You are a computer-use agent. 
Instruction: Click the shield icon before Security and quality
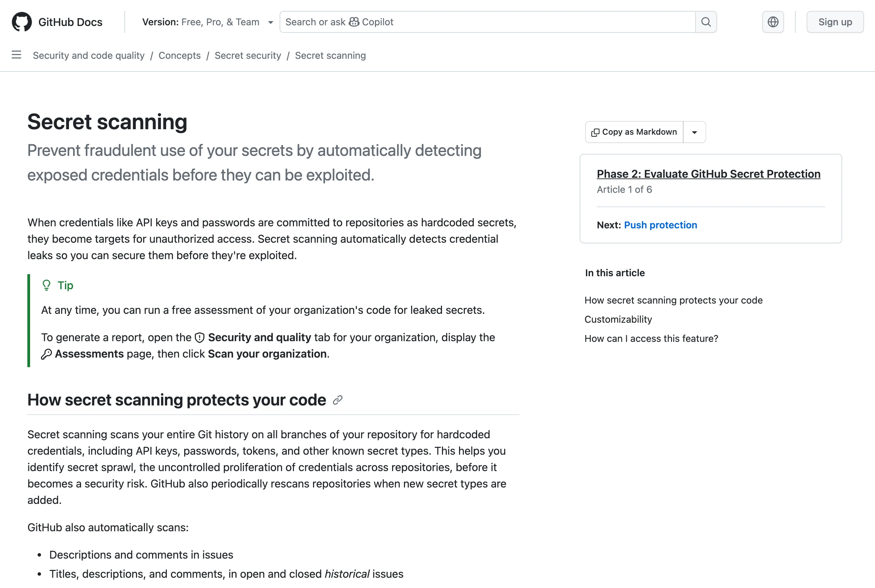tap(200, 338)
